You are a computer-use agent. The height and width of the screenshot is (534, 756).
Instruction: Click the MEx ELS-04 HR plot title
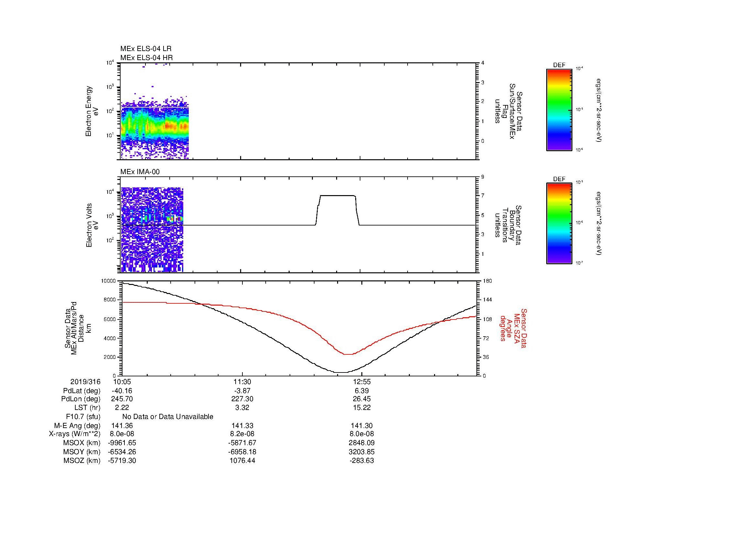[x=146, y=58]
